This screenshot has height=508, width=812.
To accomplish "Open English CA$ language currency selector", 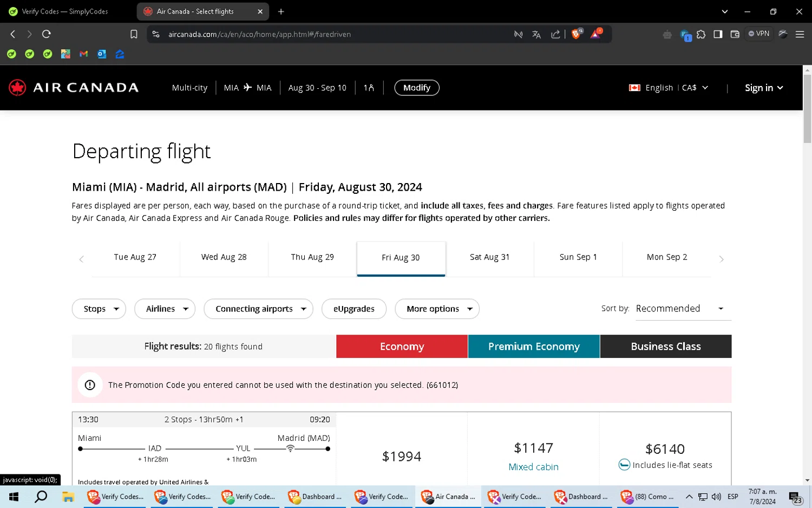I will click(669, 88).
